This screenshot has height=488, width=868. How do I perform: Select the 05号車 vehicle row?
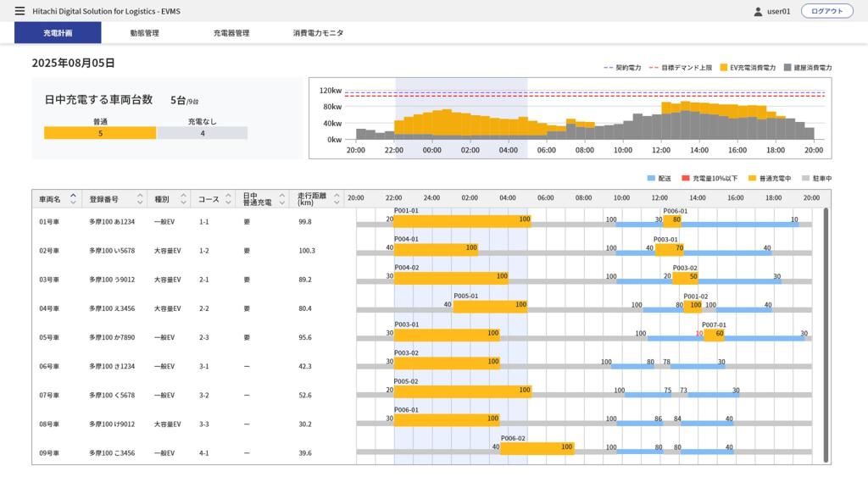coord(48,337)
